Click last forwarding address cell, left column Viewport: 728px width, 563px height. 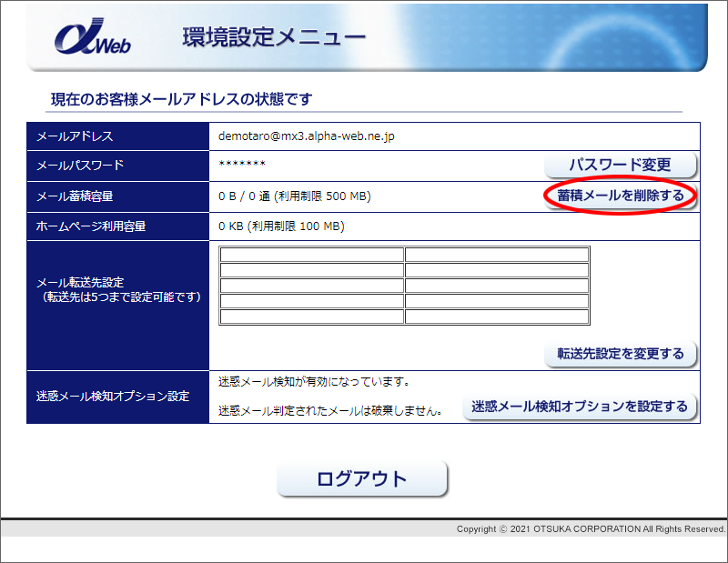(311, 317)
